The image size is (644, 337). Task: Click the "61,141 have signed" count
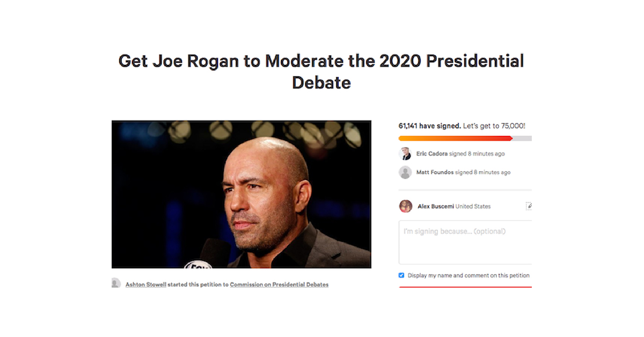(429, 126)
